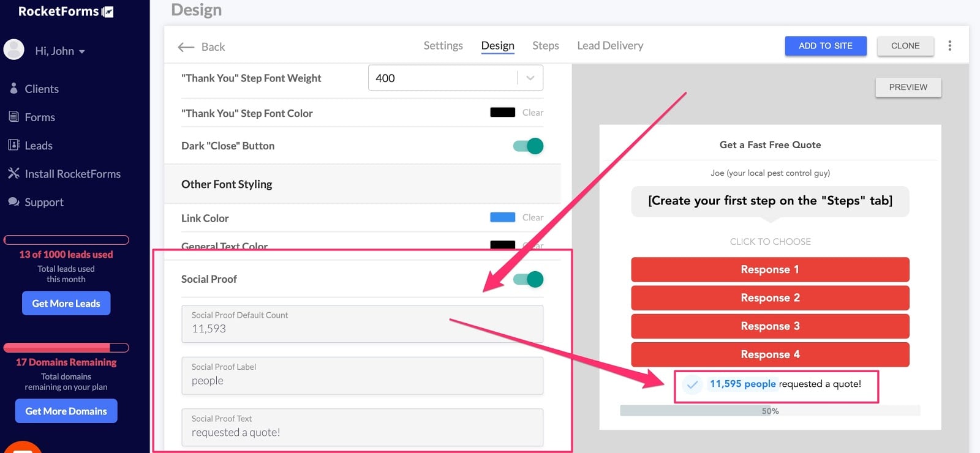This screenshot has width=980, height=453.
Task: Click the Joe local pest control subtitle
Action: [x=770, y=173]
